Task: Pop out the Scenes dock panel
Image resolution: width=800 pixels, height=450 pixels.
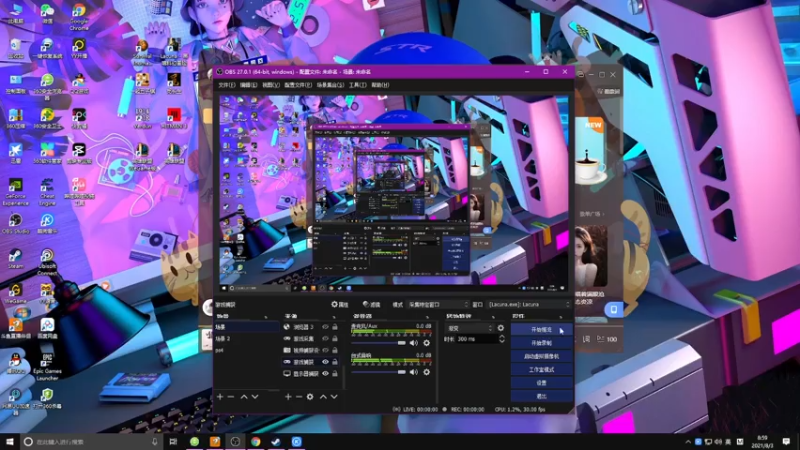Action: pos(265,317)
